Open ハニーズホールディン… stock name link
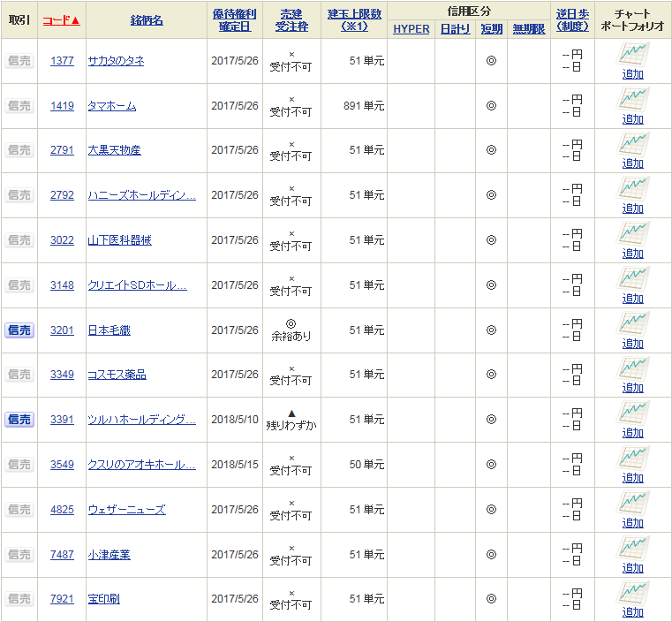Viewport: 672px width, 622px height. click(142, 195)
